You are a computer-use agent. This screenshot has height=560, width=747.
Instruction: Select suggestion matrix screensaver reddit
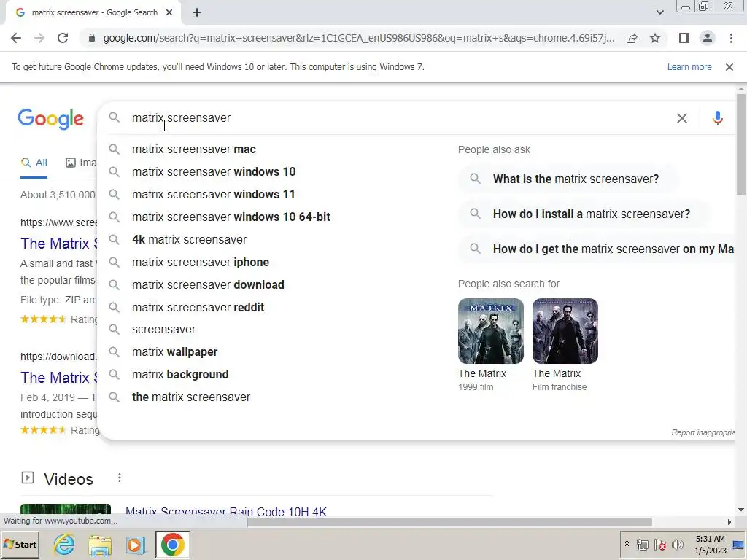coord(198,308)
